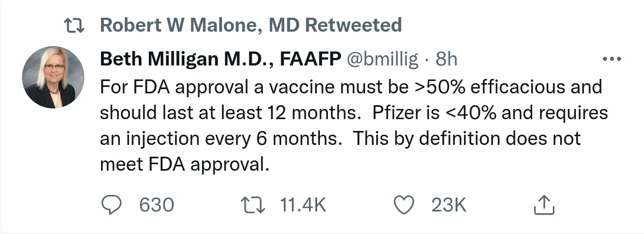Click the 11.4K retweet count
Image resolution: width=644 pixels, height=234 pixels.
pos(303,205)
